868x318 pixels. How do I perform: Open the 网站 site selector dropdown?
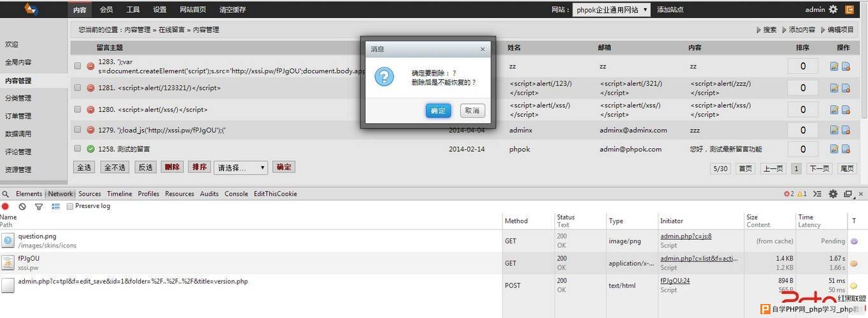[611, 10]
